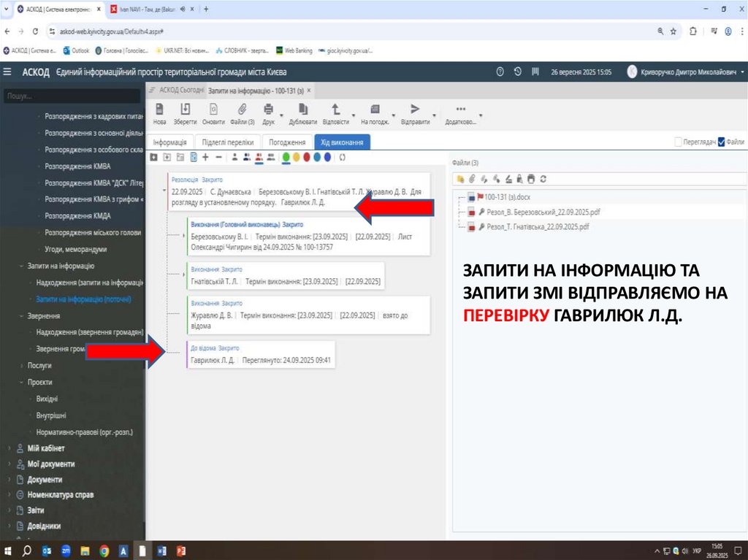
Task: Expand the Мій кабінет tree section
Action: pyautogui.click(x=9, y=448)
